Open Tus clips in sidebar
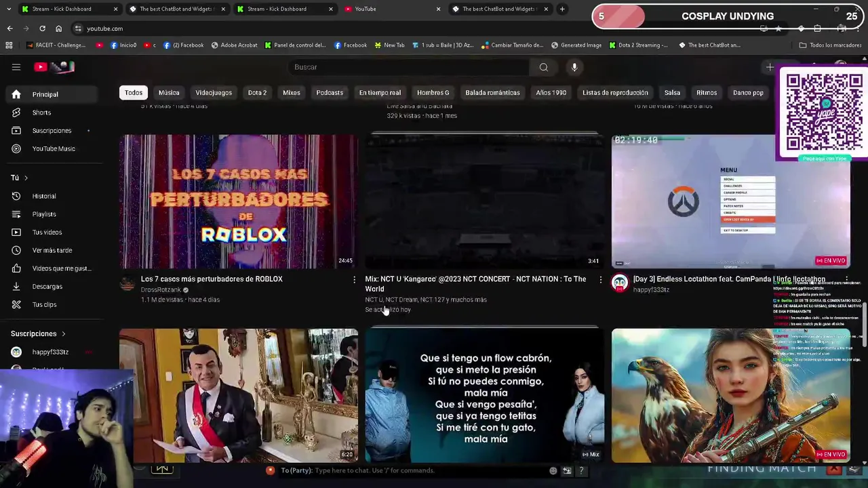868x488 pixels. point(52,304)
